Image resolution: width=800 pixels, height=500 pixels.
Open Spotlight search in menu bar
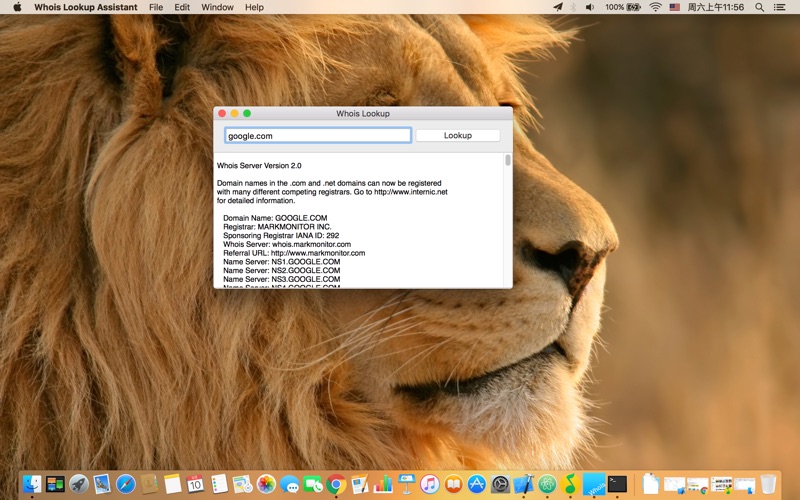point(759,7)
